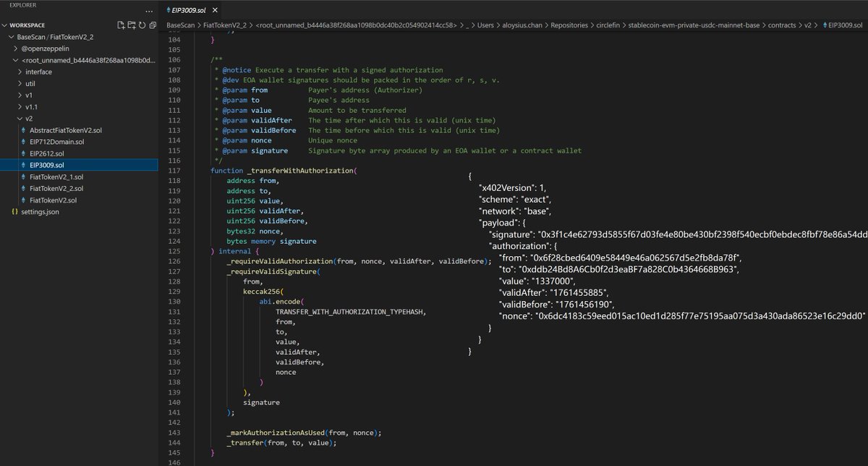Click line number 117 in the gutter

point(174,170)
